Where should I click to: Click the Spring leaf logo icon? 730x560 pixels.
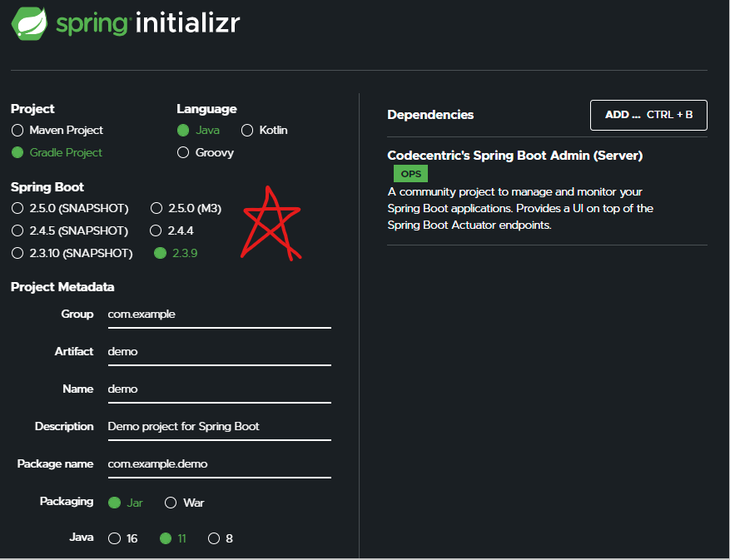[x=29, y=23]
